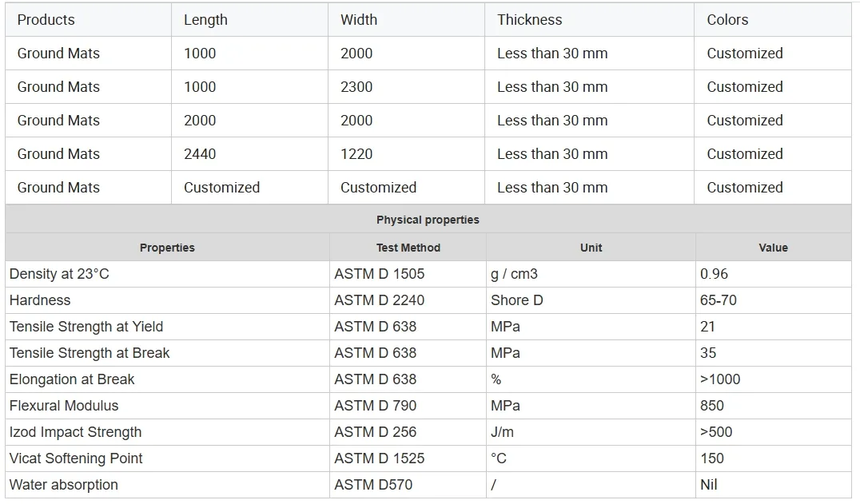Select the Flexural Modulus row label
860x504 pixels.
point(64,406)
